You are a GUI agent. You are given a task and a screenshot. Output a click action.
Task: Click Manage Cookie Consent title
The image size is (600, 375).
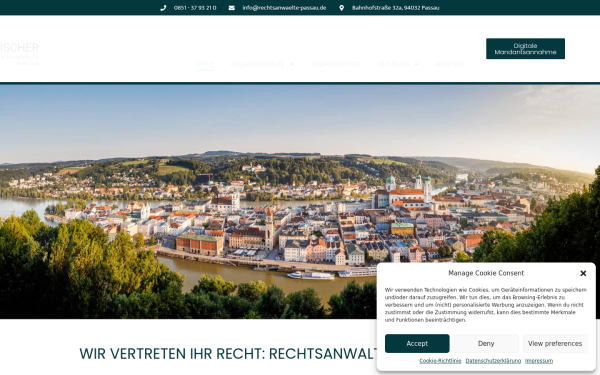click(486, 273)
